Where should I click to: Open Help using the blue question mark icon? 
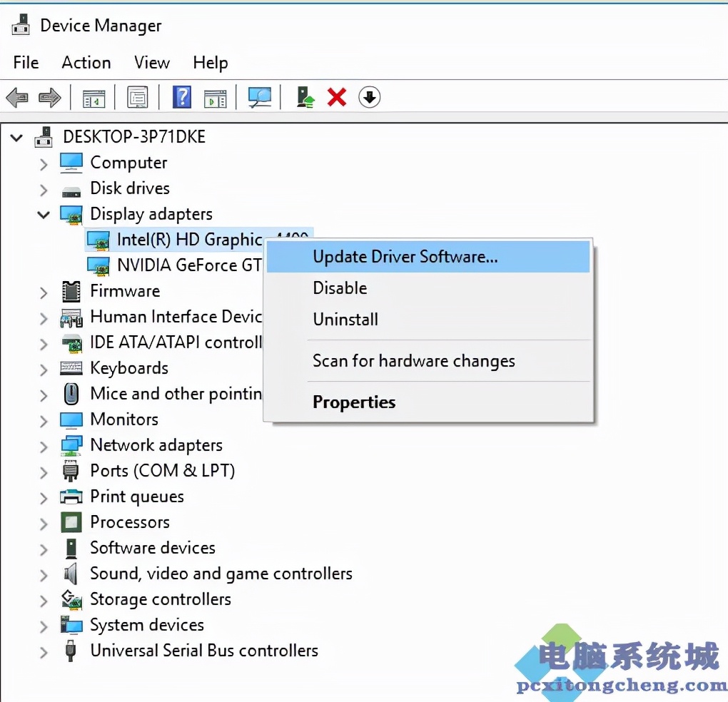point(181,97)
